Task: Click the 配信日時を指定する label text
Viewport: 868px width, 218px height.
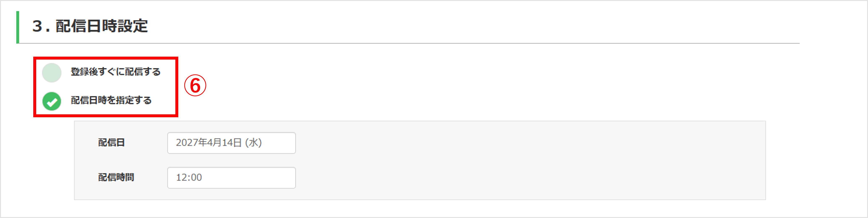Action: click(x=111, y=100)
